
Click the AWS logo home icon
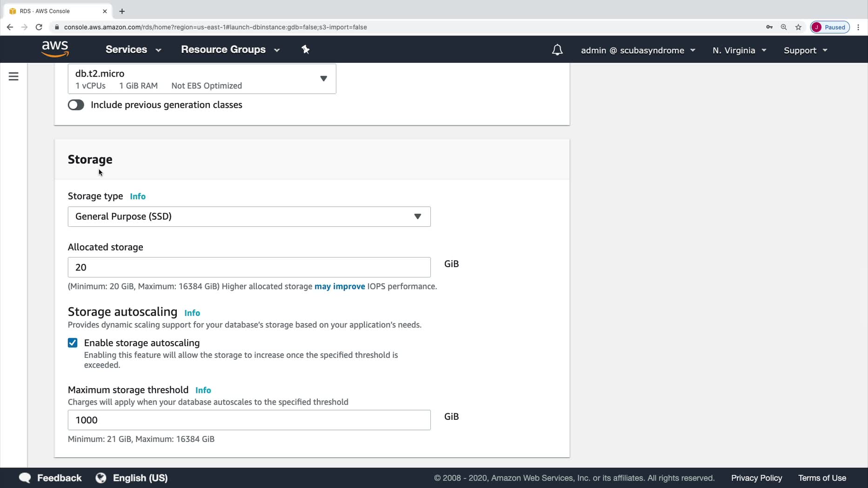55,49
